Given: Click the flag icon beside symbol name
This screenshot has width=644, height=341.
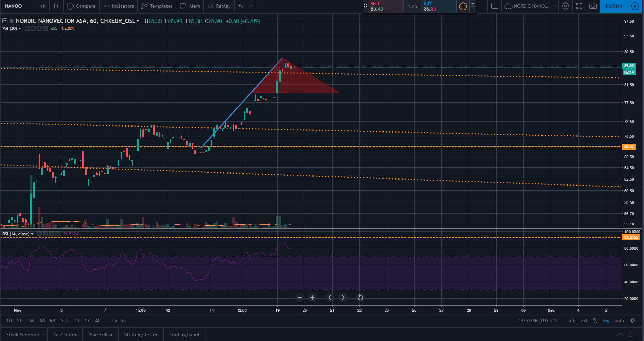Looking at the screenshot, I should click(12, 21).
